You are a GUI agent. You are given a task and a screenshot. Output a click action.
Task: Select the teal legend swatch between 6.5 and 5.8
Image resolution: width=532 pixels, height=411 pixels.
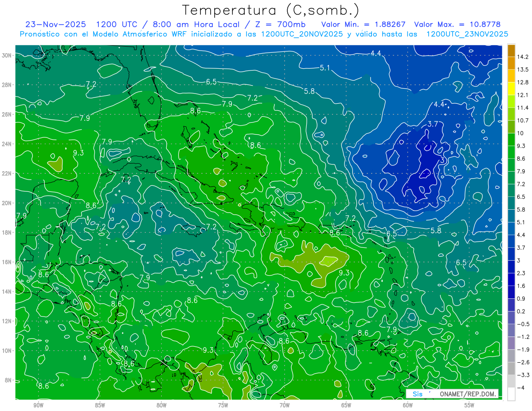[x=511, y=203]
